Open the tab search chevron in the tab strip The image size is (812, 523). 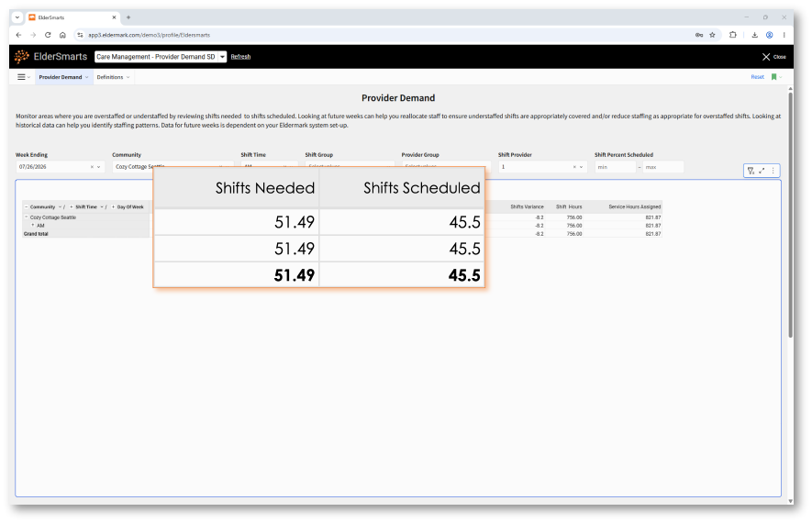[x=17, y=17]
